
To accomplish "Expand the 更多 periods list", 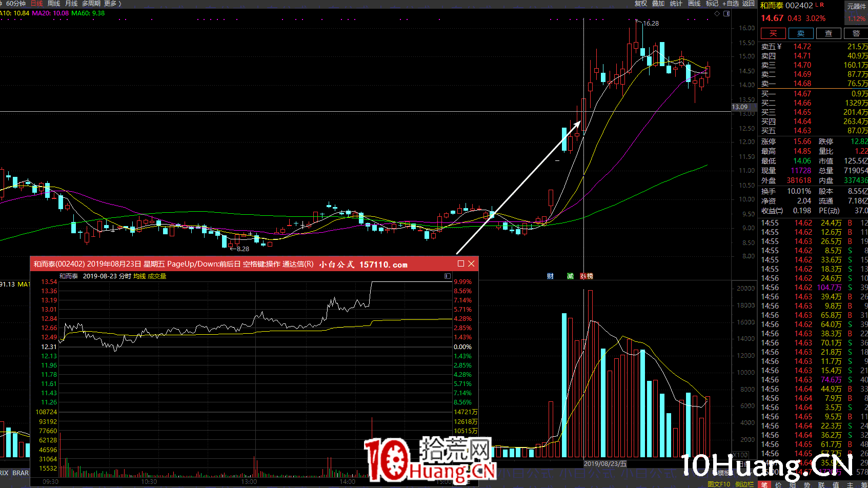I will pos(113,4).
